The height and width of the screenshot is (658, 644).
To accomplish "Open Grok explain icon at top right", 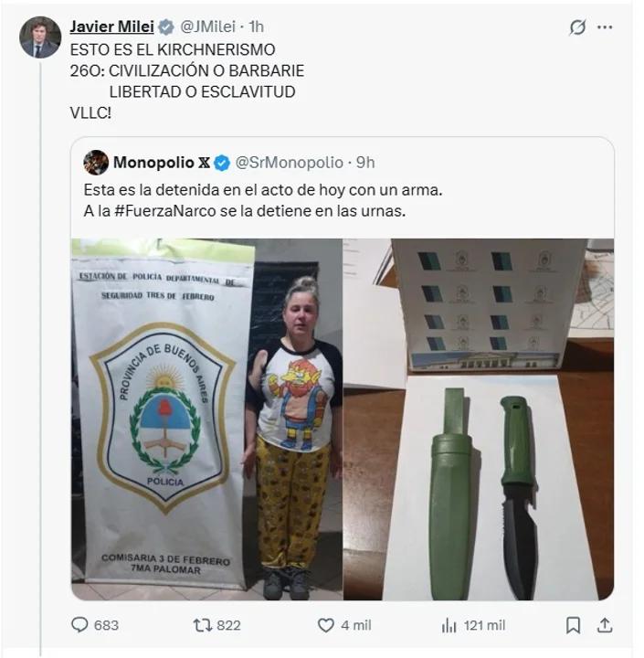I will tap(577, 27).
